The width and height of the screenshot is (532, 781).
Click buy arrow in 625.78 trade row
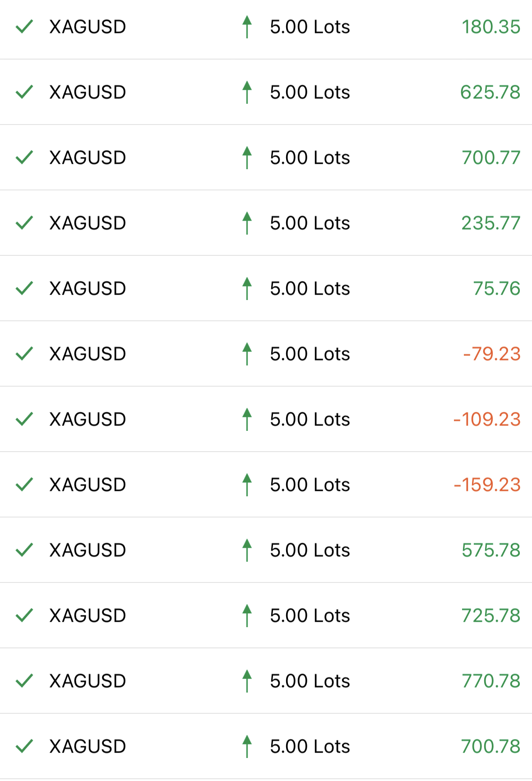247,92
